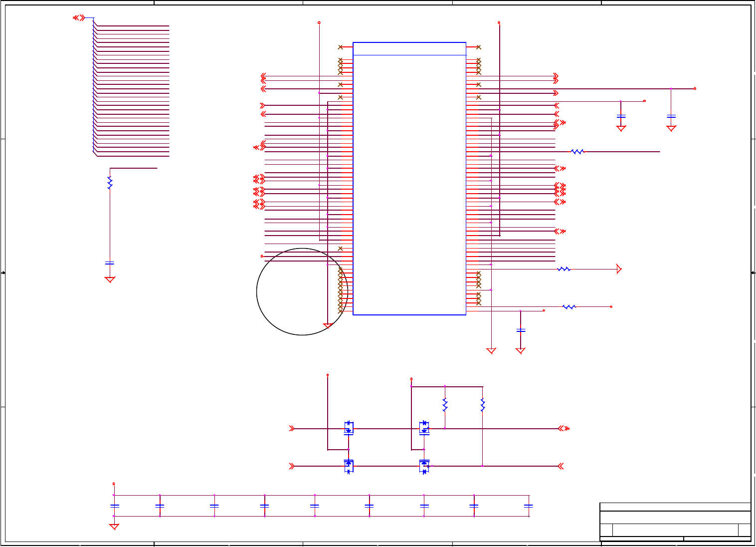The image size is (756, 547).
Task: Select the lower-left MOSFET in the four-transistor circuit
Action: (x=349, y=466)
